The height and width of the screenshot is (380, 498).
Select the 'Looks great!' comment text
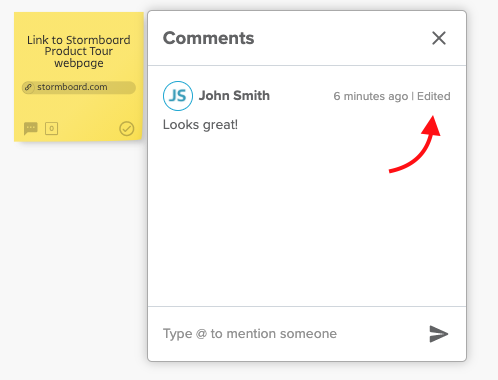(200, 125)
